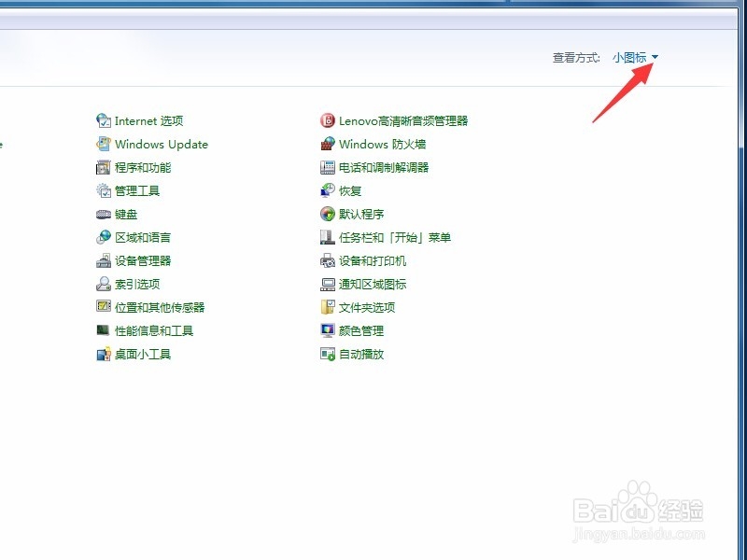747x560 pixels.
Task: Open the Internet 选项 link
Action: coord(148,121)
